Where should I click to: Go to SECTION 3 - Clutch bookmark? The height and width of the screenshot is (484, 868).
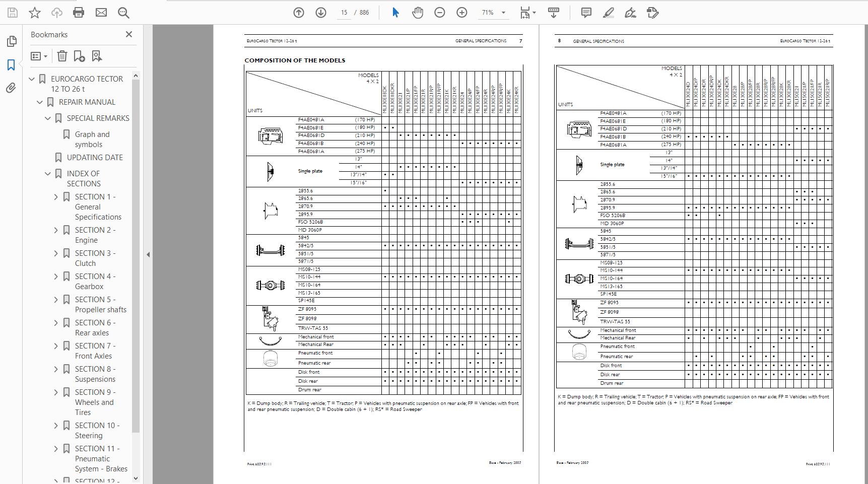click(95, 258)
